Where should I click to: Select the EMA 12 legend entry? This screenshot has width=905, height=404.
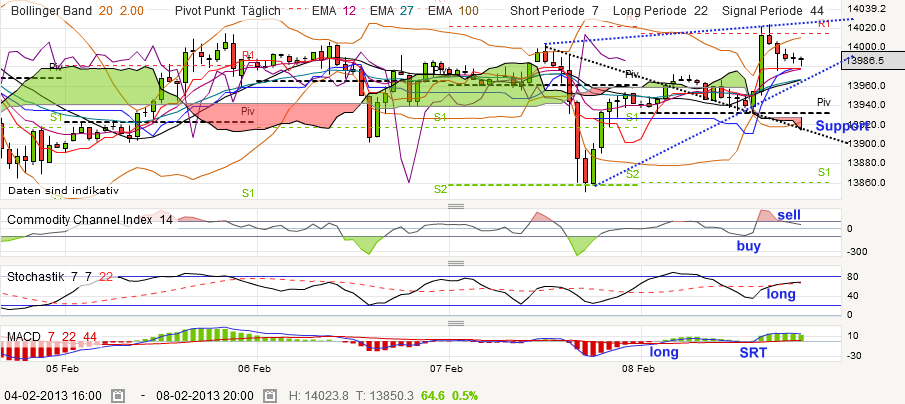[334, 11]
